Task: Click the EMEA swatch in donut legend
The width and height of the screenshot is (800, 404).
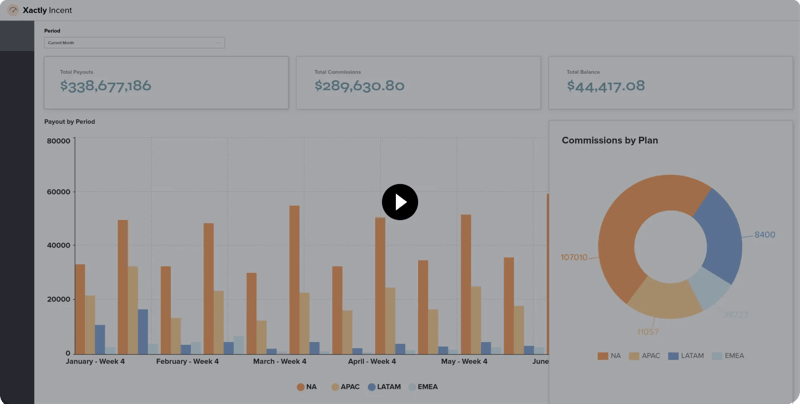Action: [717, 356]
